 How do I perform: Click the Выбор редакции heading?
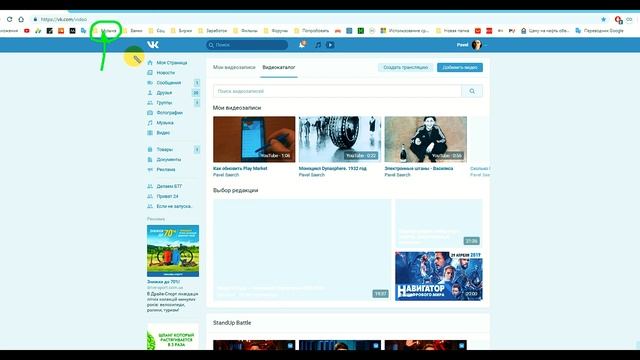[x=236, y=190]
